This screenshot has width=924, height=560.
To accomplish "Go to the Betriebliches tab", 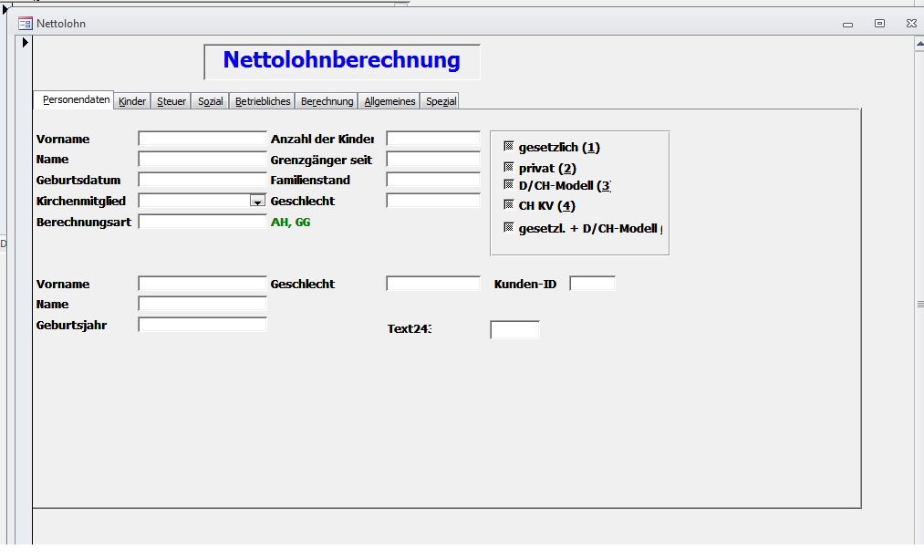I will click(263, 101).
